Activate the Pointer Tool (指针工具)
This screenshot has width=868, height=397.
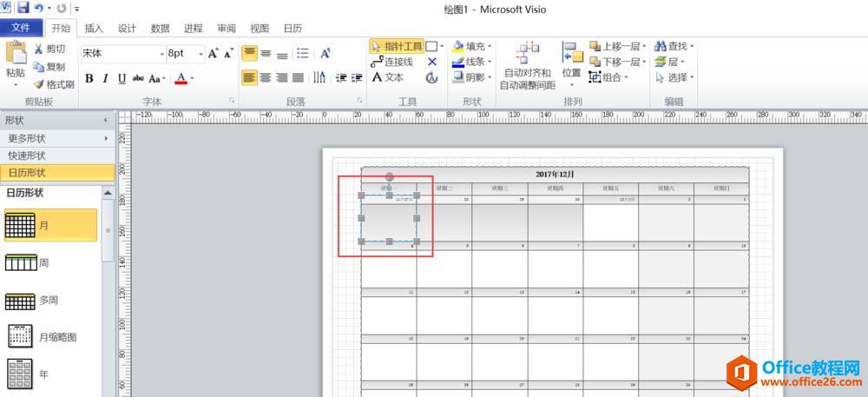[x=397, y=46]
